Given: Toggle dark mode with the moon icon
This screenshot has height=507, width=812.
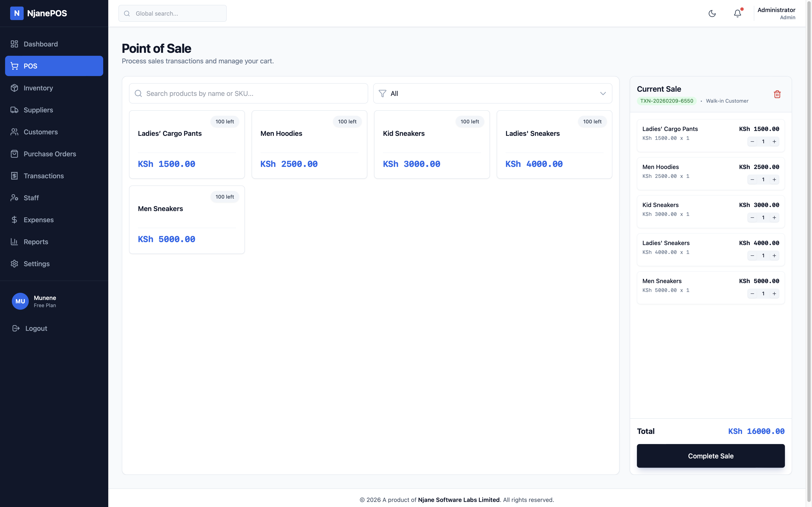Looking at the screenshot, I should coord(712,13).
